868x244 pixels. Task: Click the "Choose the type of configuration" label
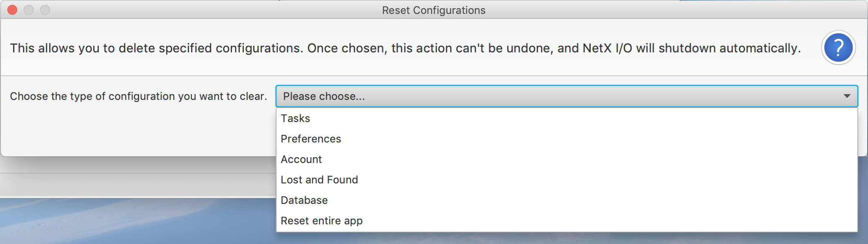point(138,96)
